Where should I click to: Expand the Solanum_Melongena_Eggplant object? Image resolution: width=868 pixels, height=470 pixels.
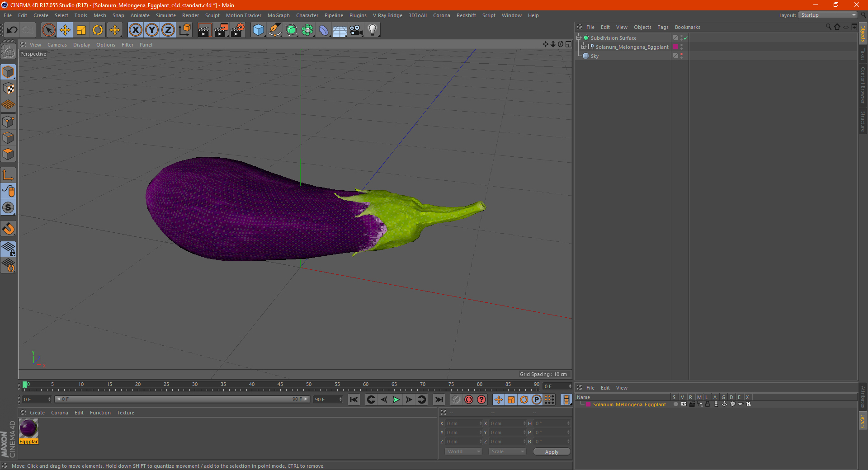pyautogui.click(x=584, y=47)
